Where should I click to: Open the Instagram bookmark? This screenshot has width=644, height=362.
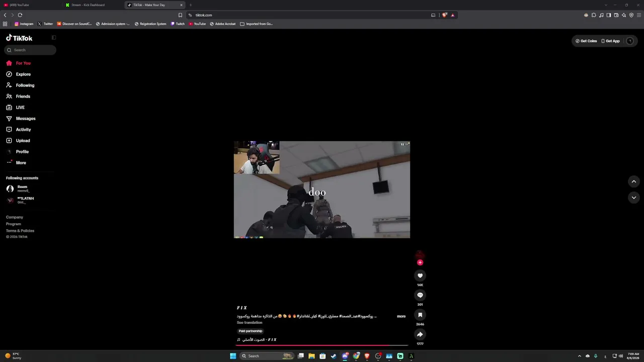(24, 24)
